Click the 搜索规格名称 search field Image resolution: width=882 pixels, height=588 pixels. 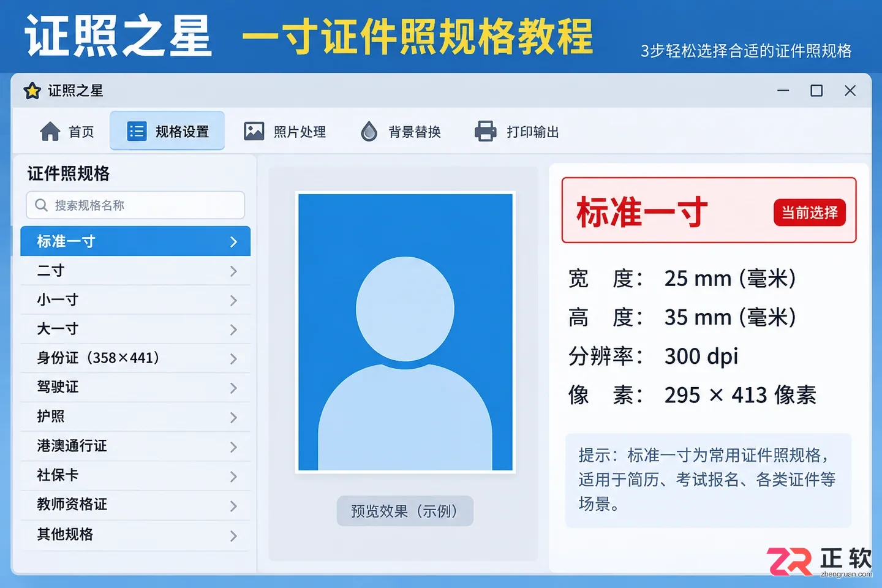pyautogui.click(x=135, y=205)
